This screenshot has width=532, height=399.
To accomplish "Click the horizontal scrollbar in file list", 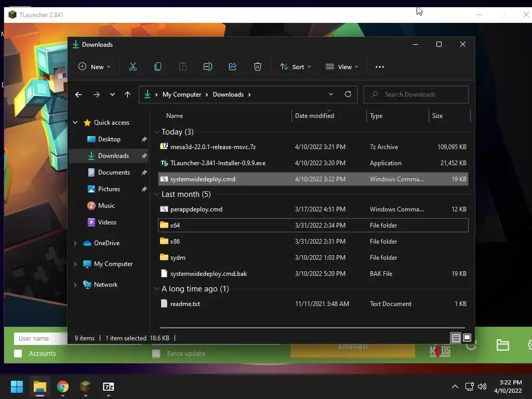I will 312,328.
